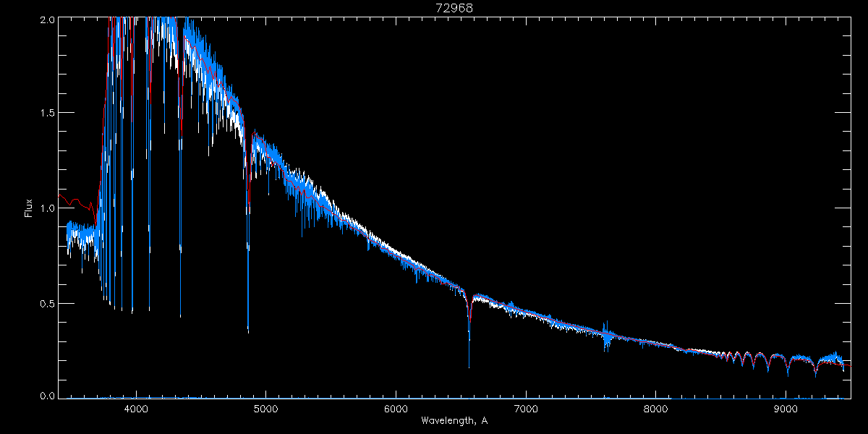This screenshot has width=868, height=434.
Task: Click the plot title 72968
Action: (x=454, y=8)
